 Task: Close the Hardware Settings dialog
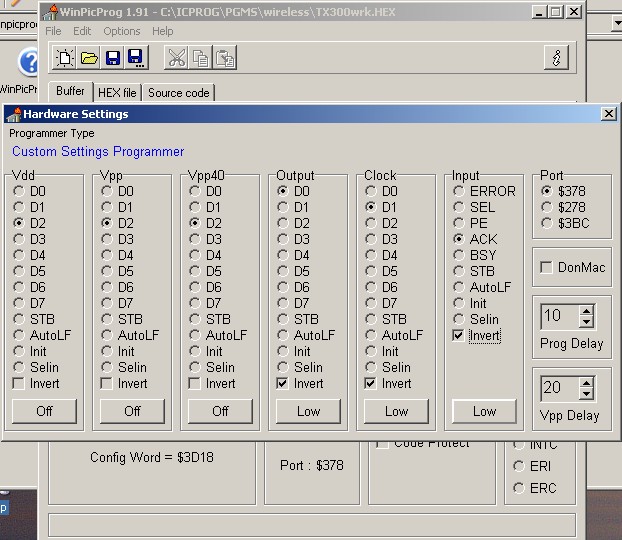click(x=609, y=114)
